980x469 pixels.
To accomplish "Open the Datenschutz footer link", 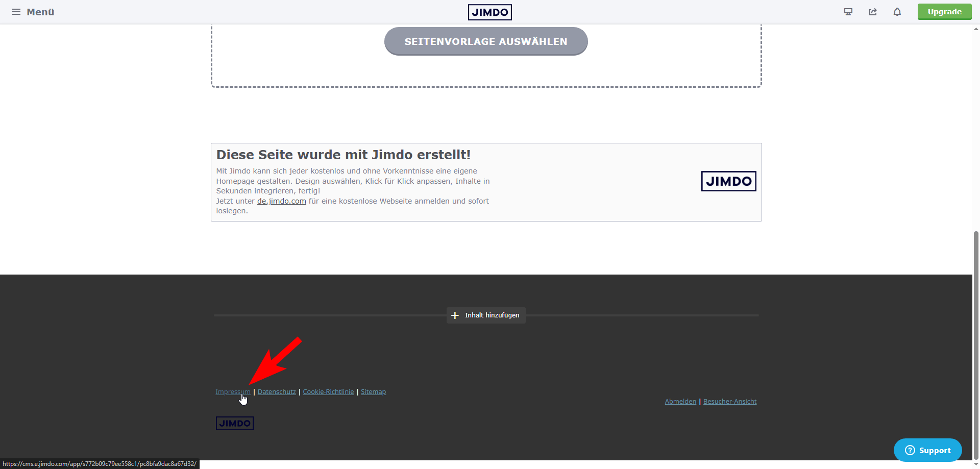I will click(277, 392).
